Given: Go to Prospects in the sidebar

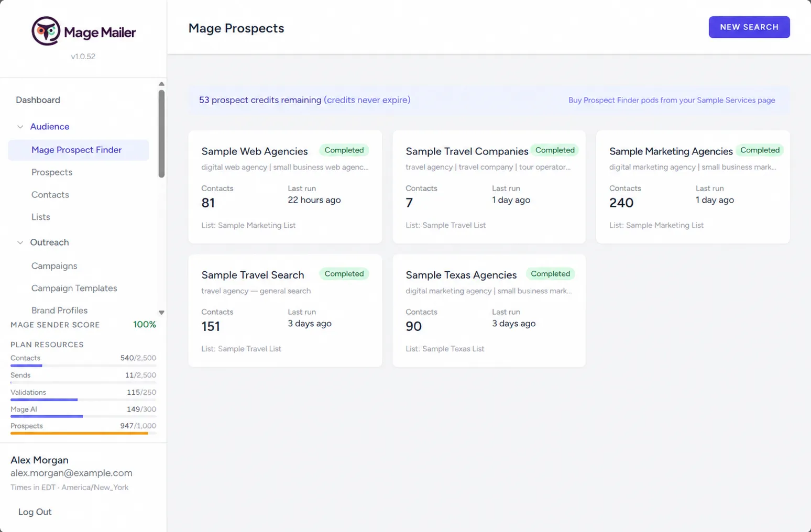Looking at the screenshot, I should tap(52, 172).
